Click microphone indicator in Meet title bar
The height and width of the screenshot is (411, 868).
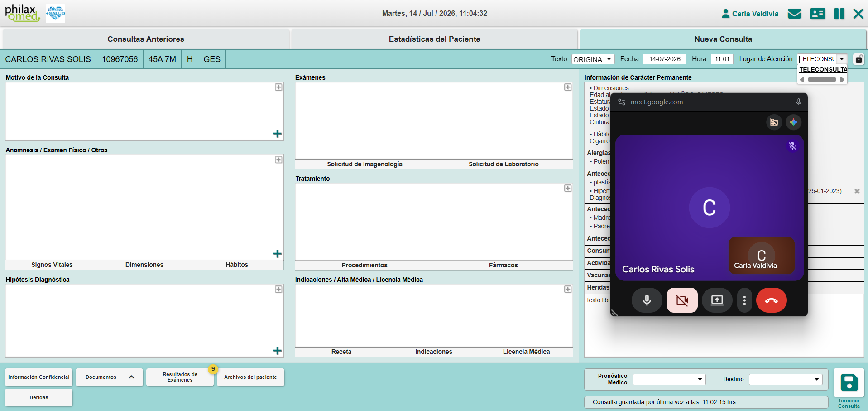[799, 102]
